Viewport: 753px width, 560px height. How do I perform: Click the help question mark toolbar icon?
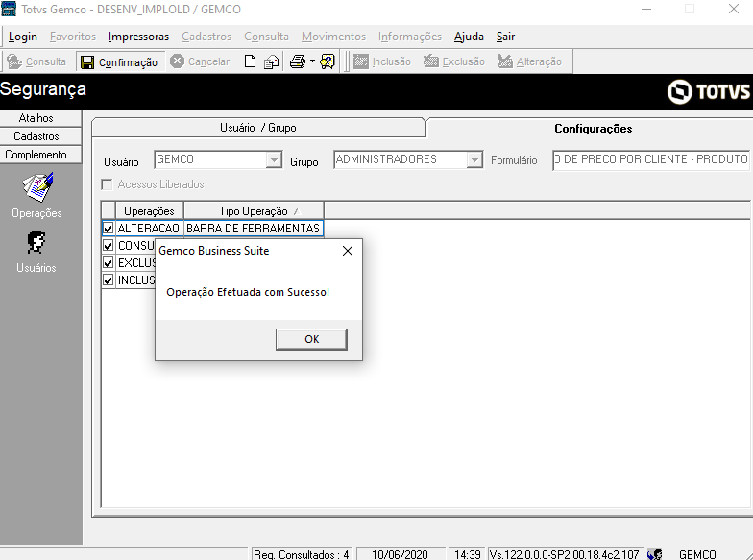coord(327,61)
